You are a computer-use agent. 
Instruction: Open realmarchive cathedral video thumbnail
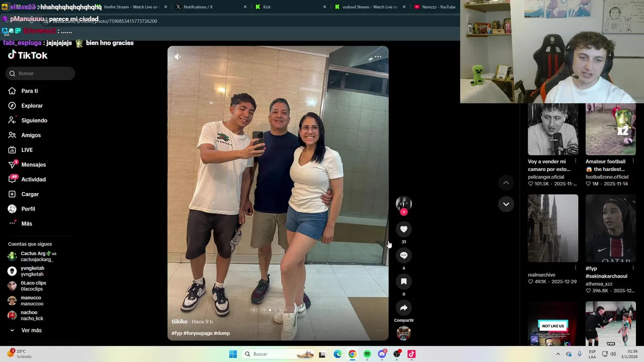553,228
